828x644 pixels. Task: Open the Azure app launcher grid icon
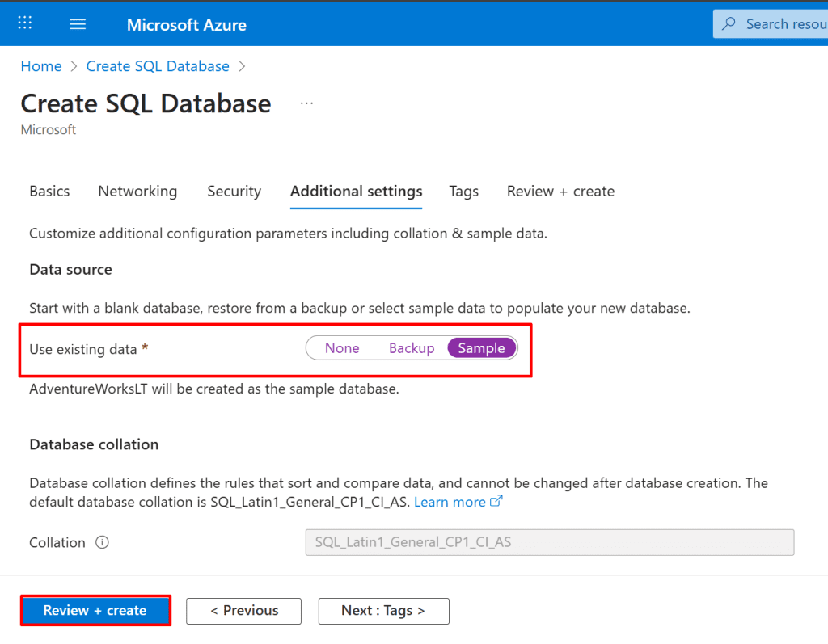25,23
